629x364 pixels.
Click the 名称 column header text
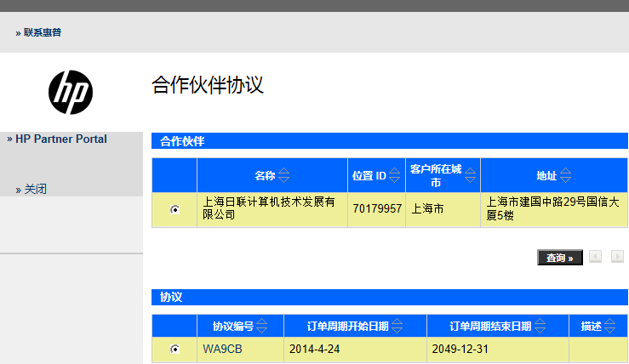(x=265, y=175)
